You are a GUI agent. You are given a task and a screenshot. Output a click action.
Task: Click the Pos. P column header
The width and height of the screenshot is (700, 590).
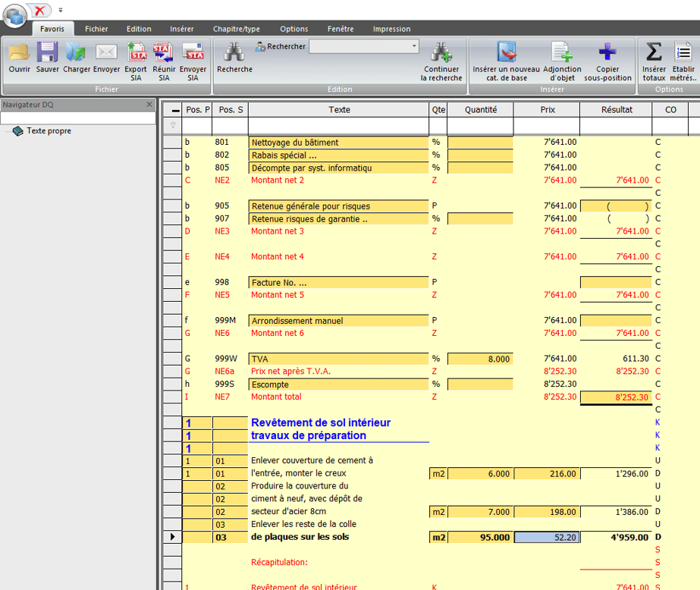[x=197, y=110]
